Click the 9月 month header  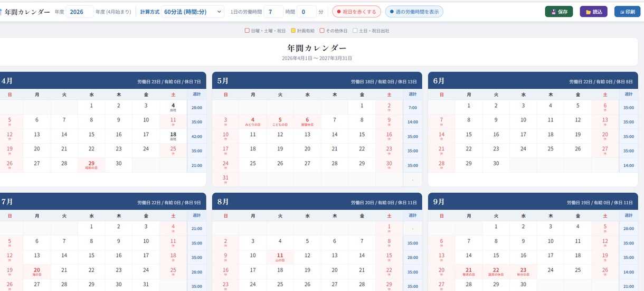coord(439,202)
